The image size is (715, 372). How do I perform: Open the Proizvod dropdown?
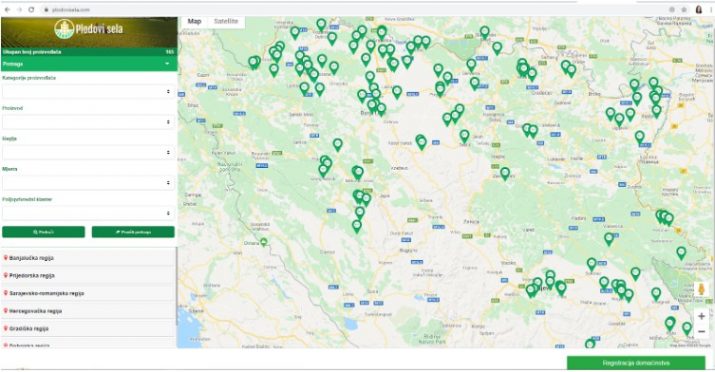88,122
